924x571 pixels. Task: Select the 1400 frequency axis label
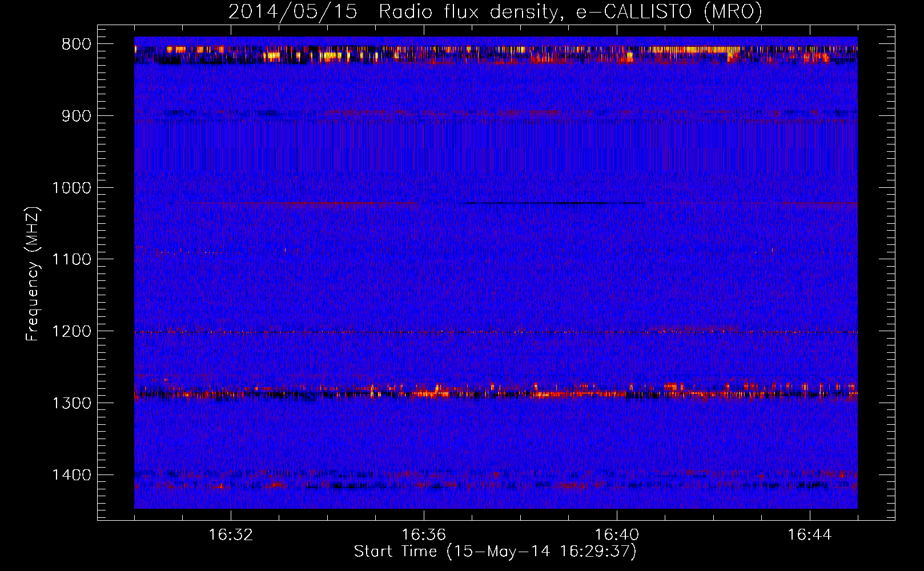point(71,475)
